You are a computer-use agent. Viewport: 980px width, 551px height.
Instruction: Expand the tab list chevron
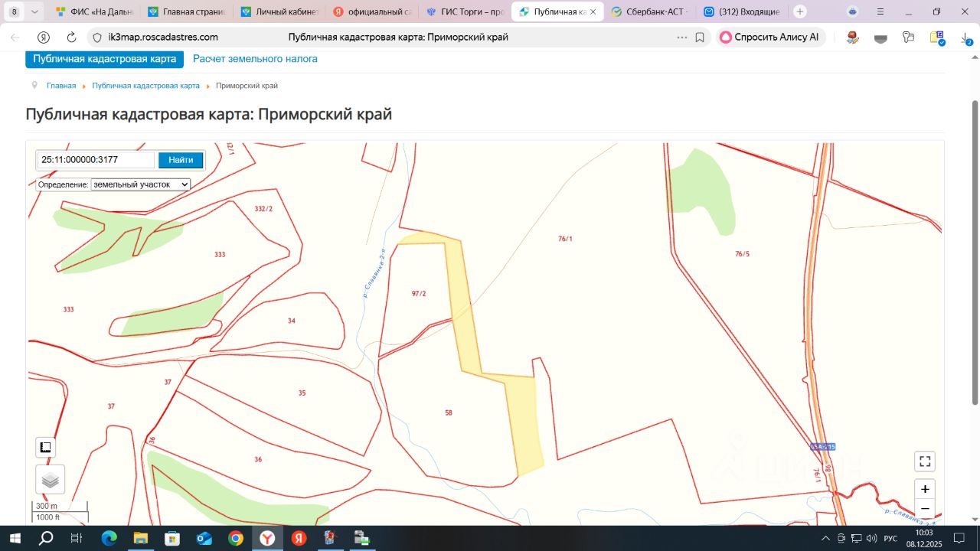34,11
